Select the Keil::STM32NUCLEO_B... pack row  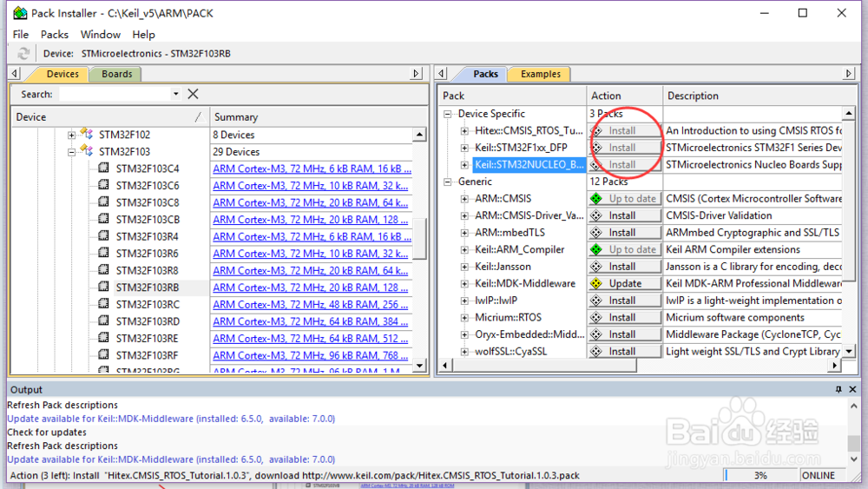[x=529, y=164]
